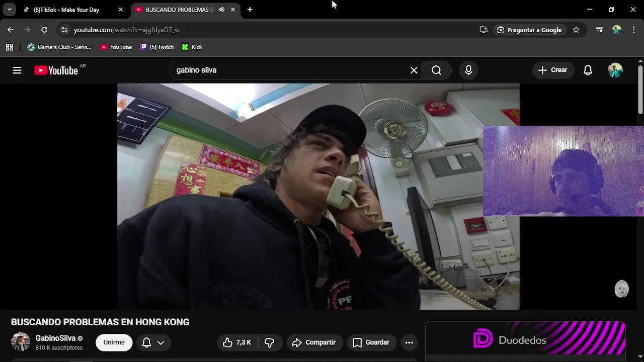Viewport: 644px width, 362px height.
Task: Open the Twitch bookmark
Action: [x=157, y=47]
